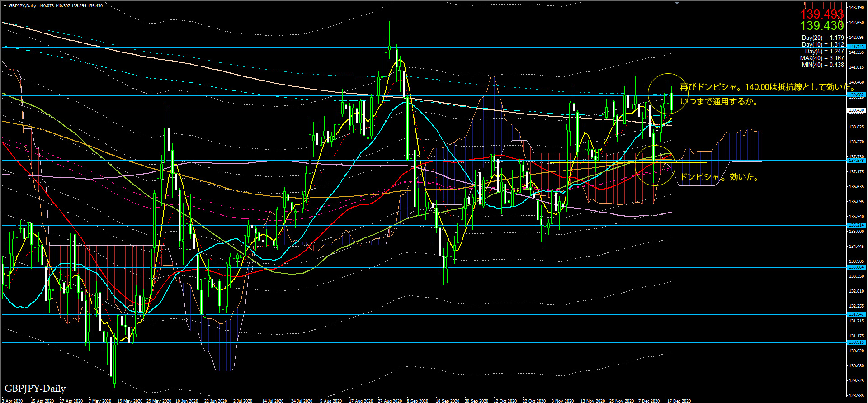Click the 25 Nov 2020 date label
Screen dimensions: 868x403
(622, 401)
